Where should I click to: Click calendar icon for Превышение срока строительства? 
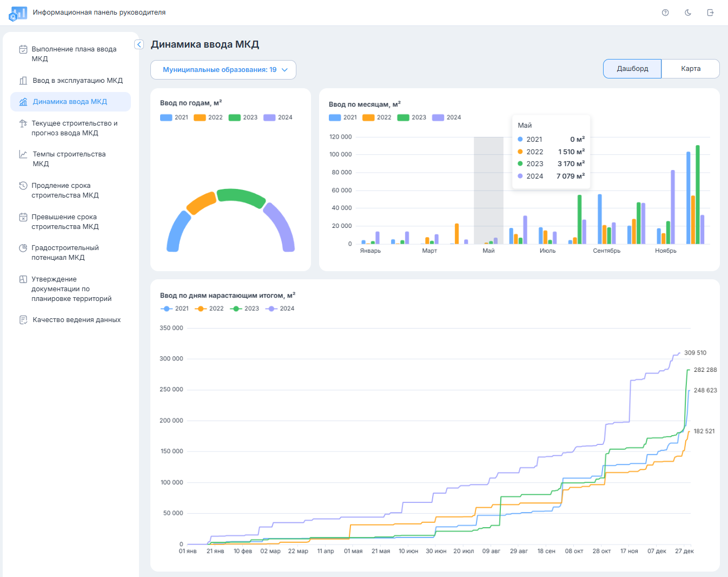23,217
